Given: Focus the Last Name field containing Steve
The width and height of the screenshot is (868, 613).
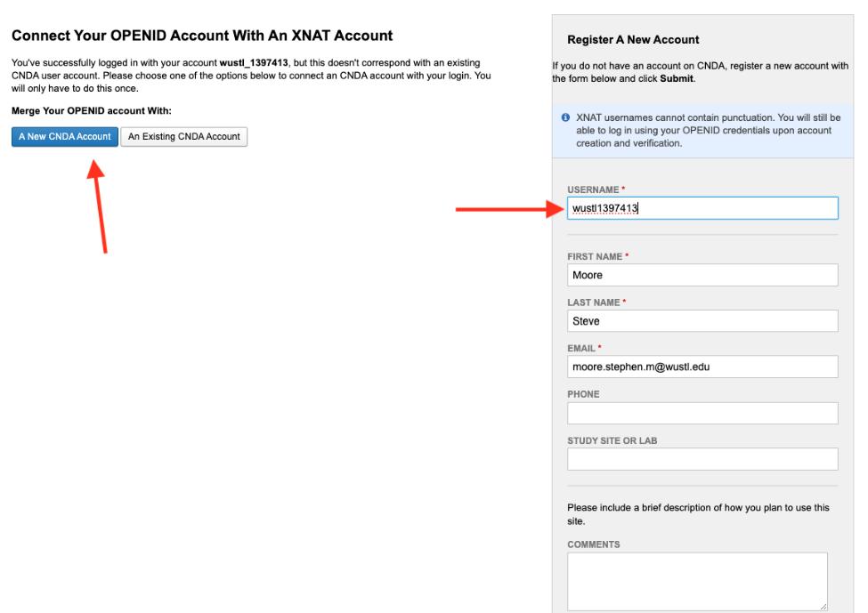Looking at the screenshot, I should click(x=702, y=321).
